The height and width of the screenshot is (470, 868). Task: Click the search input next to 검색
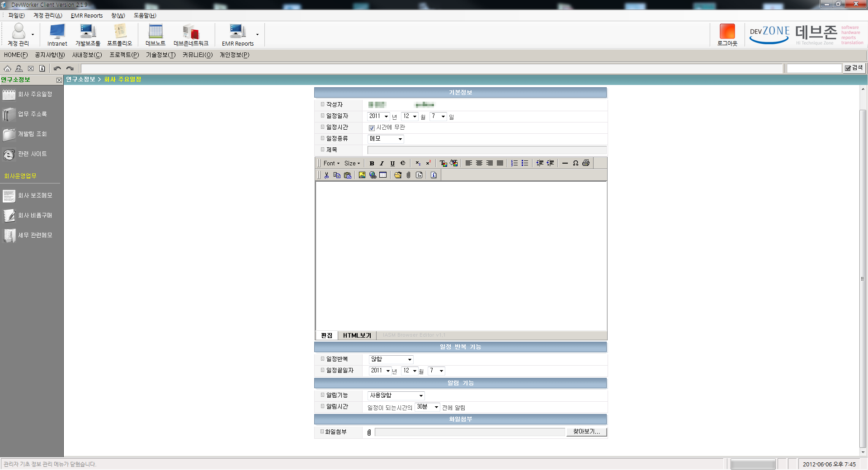point(814,68)
